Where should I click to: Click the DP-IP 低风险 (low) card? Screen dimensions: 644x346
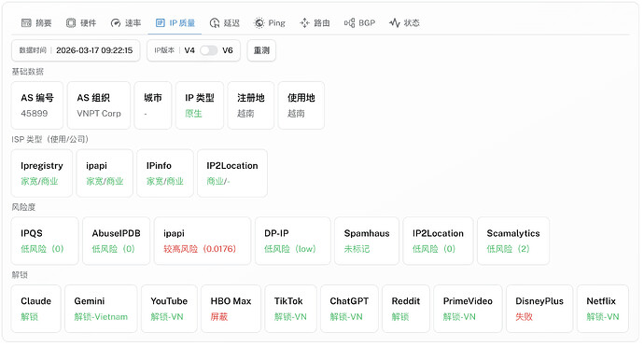(x=293, y=241)
